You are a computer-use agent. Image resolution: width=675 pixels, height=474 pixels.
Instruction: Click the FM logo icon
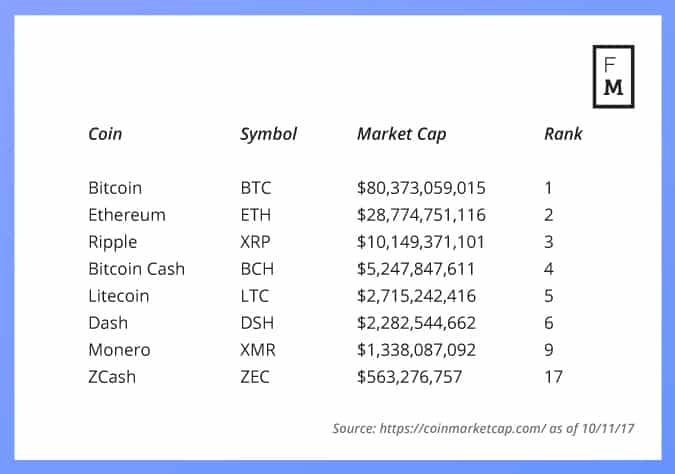[x=613, y=76]
